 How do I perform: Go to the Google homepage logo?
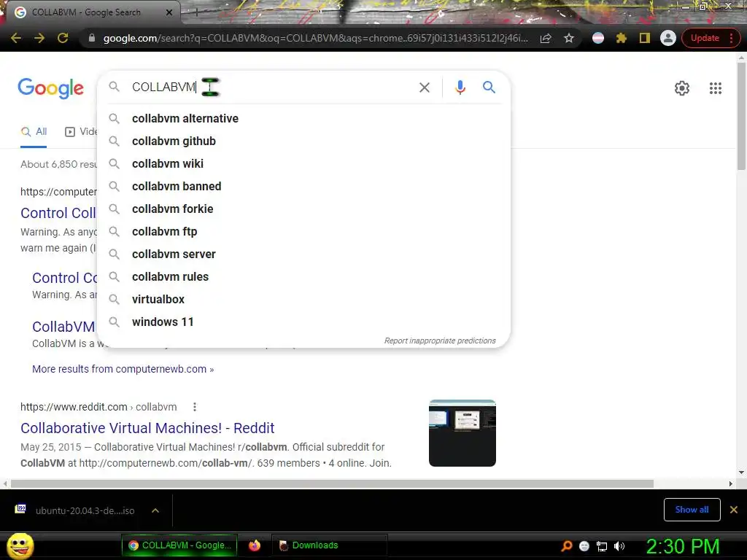coord(50,88)
